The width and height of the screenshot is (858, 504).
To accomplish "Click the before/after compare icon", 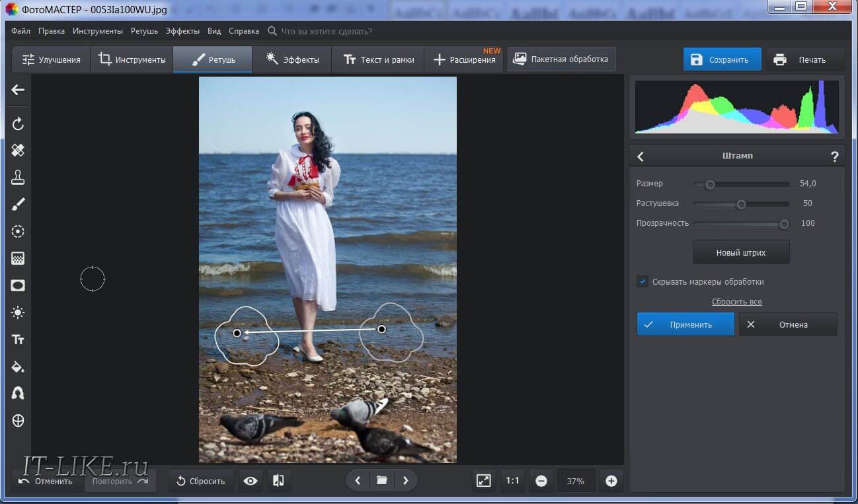I will tap(278, 481).
